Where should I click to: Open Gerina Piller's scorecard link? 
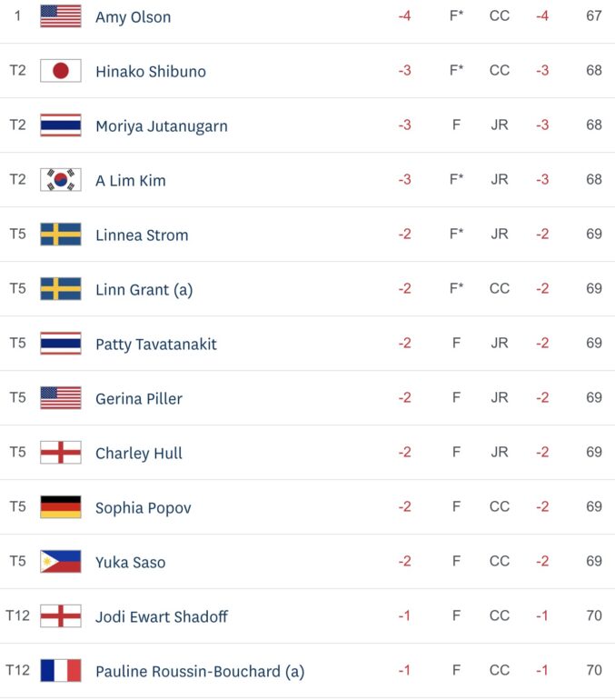pyautogui.click(x=139, y=399)
